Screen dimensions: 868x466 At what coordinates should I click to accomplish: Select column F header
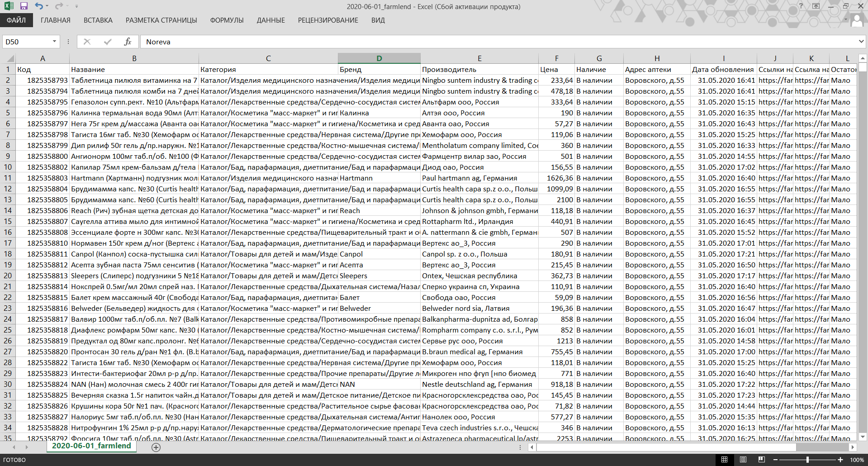[x=556, y=58]
